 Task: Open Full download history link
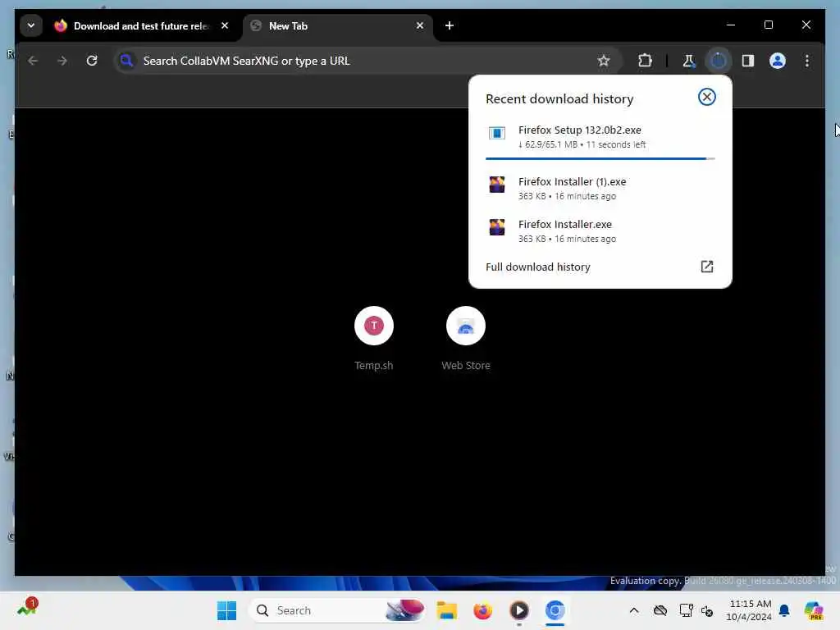[x=600, y=267]
